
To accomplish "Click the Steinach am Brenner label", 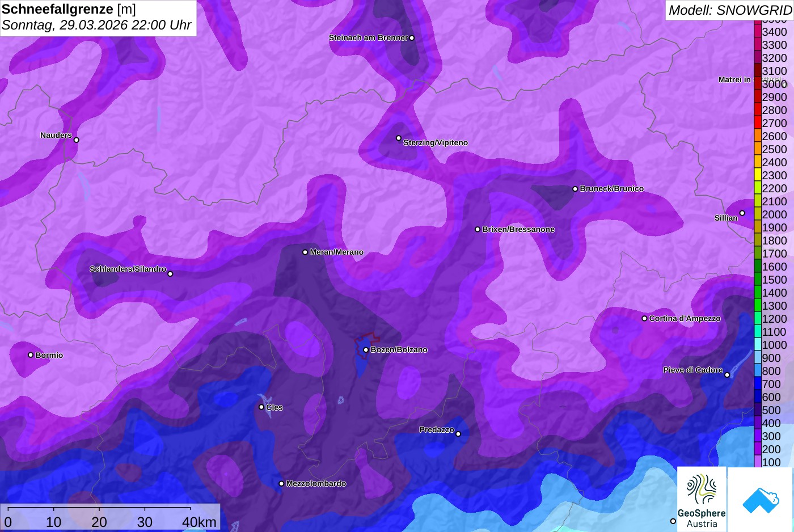I will [x=368, y=38].
